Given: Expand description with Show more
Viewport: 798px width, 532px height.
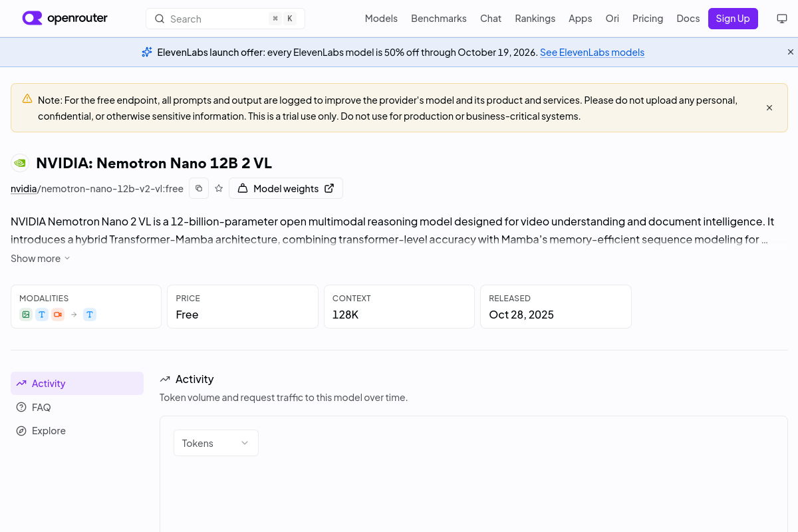Looking at the screenshot, I should tap(41, 258).
